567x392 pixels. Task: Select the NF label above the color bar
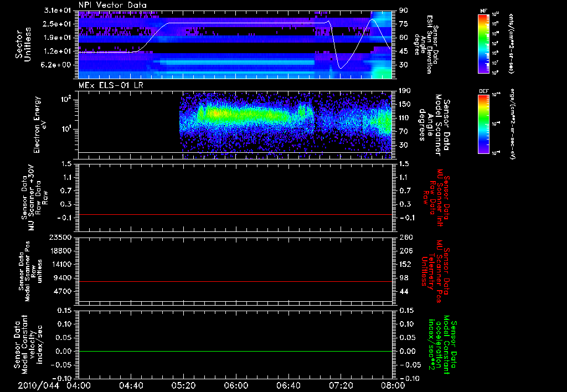(483, 11)
